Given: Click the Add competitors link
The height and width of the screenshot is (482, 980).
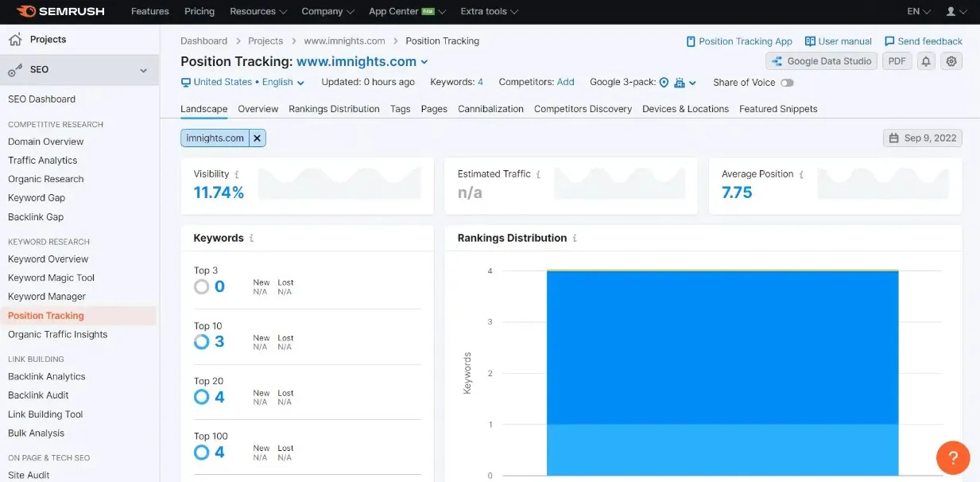Looking at the screenshot, I should [565, 82].
